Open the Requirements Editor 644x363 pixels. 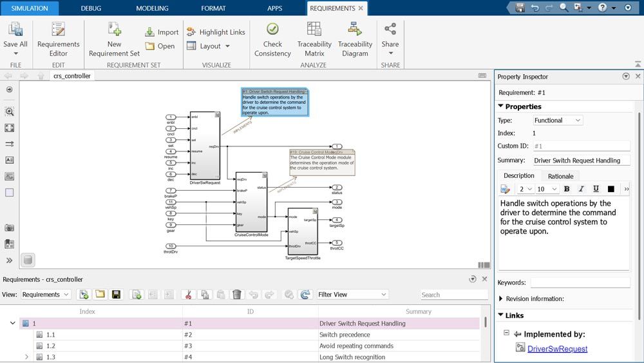pos(59,30)
